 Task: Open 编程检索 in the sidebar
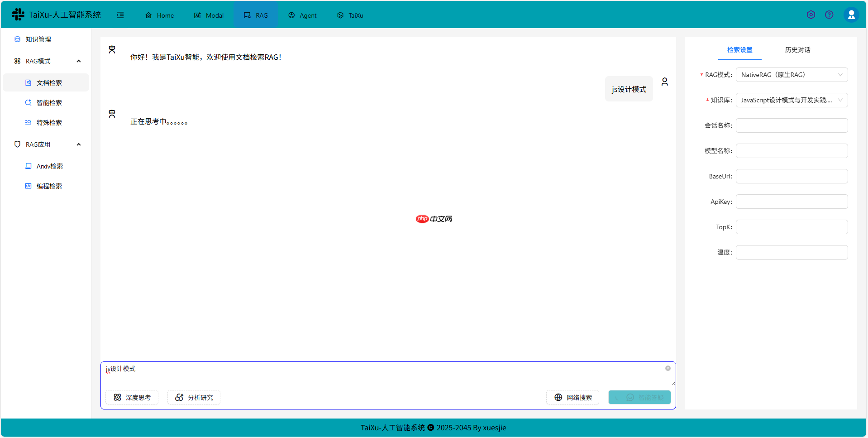coord(49,186)
